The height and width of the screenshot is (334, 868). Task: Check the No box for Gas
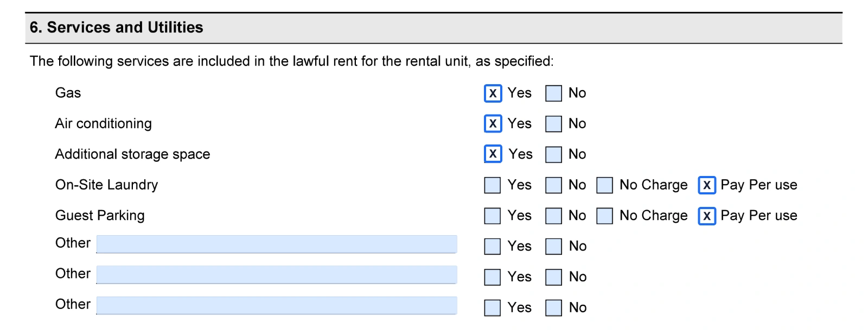point(553,93)
